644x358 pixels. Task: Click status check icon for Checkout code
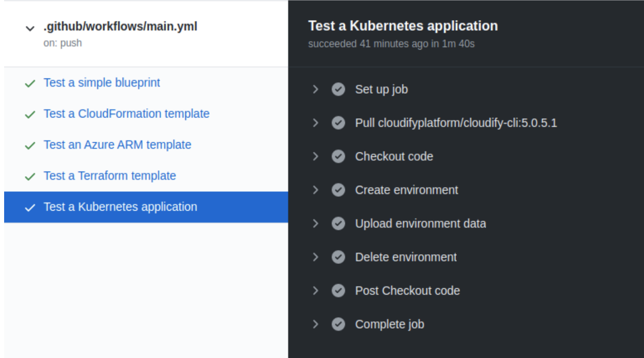tap(339, 156)
